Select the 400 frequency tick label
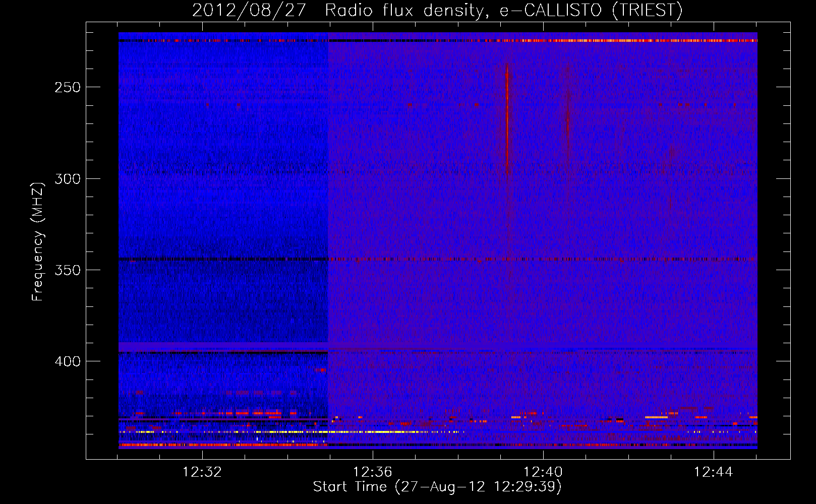This screenshot has height=504, width=816. pyautogui.click(x=68, y=361)
